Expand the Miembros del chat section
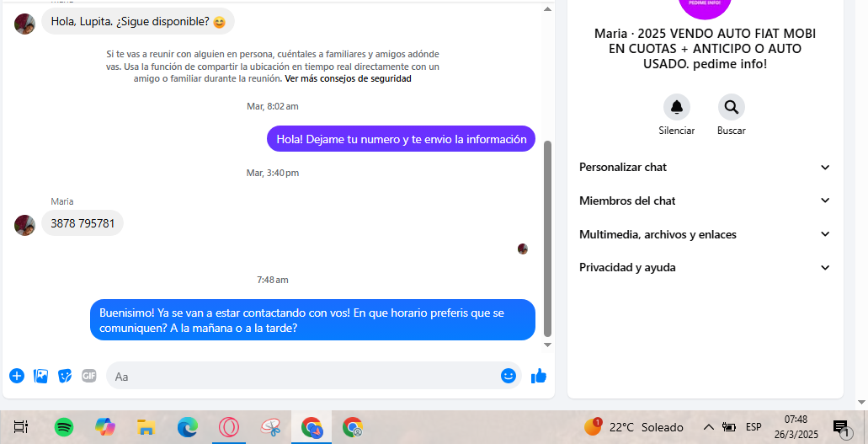 point(705,201)
